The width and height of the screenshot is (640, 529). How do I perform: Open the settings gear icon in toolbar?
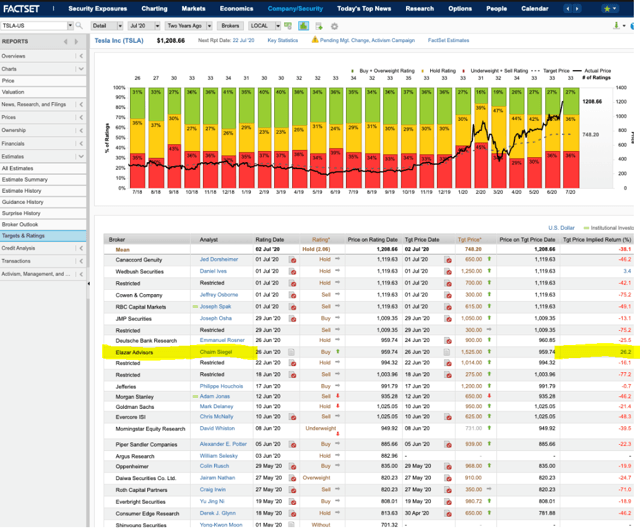[334, 26]
